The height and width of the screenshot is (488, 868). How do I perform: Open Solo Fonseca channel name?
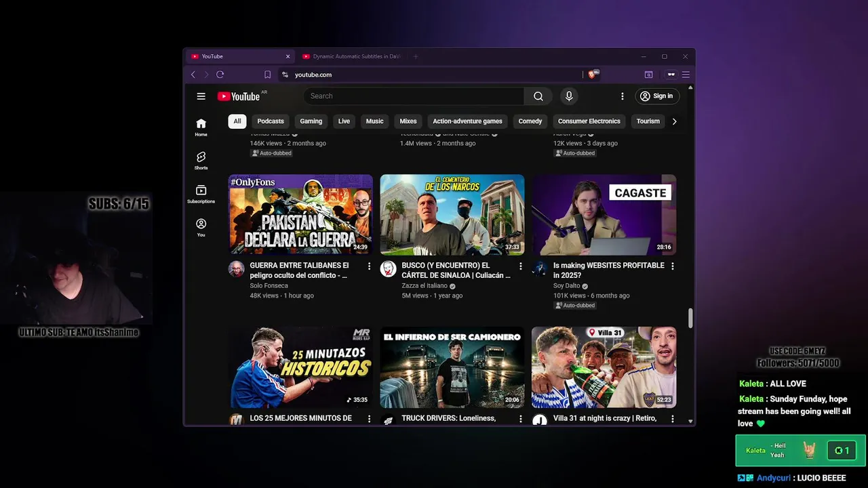coord(269,286)
